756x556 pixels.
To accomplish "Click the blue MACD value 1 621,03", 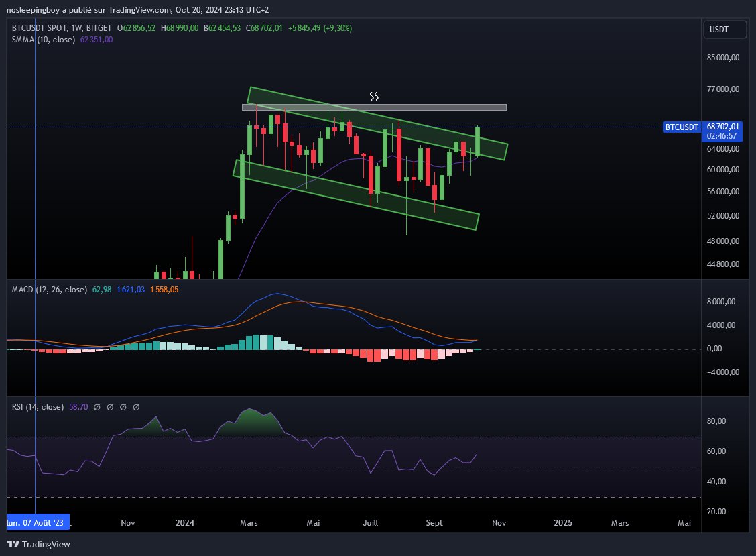I will click(x=131, y=290).
